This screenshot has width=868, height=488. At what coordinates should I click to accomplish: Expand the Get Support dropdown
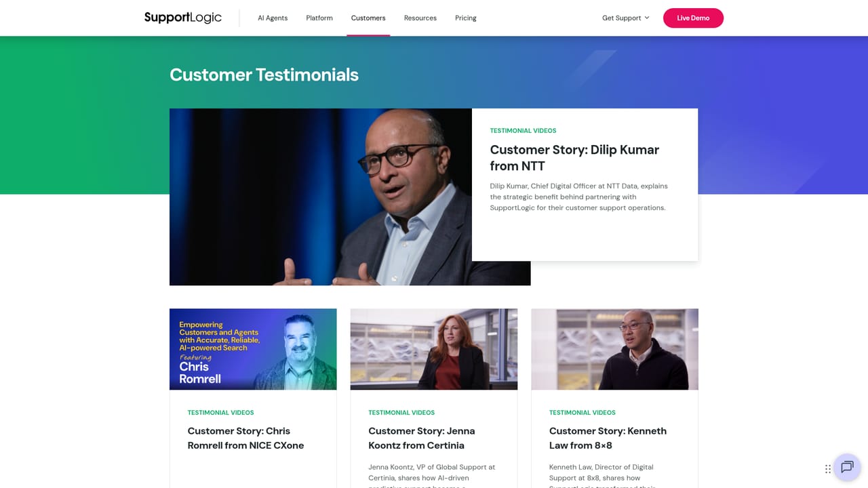pyautogui.click(x=625, y=18)
